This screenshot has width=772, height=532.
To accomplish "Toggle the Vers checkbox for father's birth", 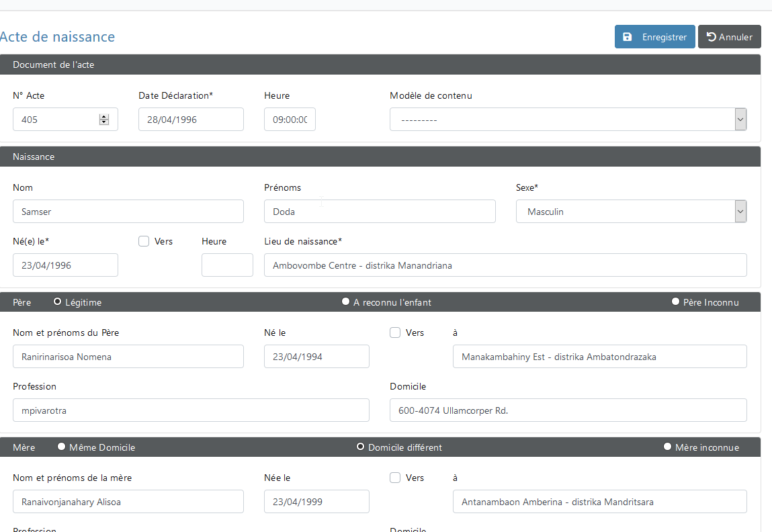I will (395, 332).
